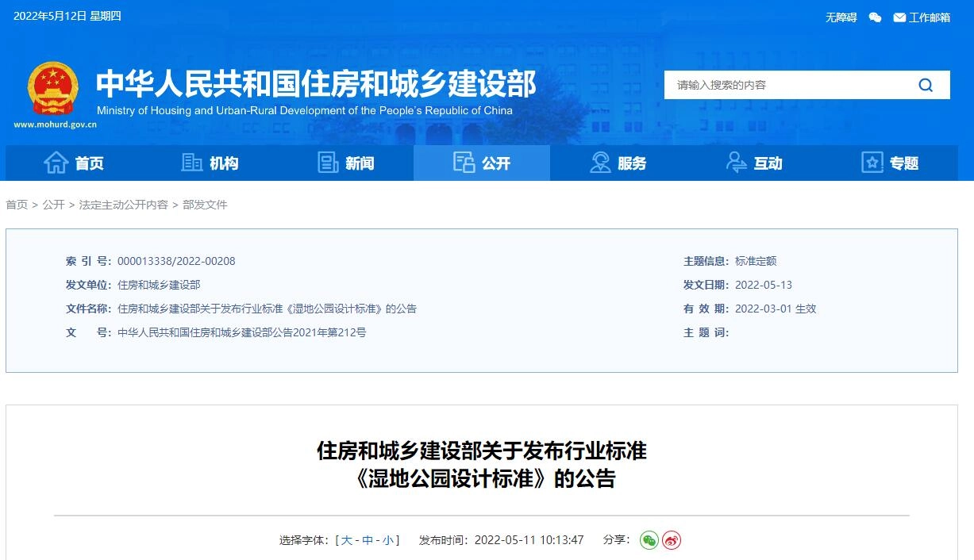974x560 pixels.
Task: Click 首页 in the breadcrumb trail
Action: point(17,204)
